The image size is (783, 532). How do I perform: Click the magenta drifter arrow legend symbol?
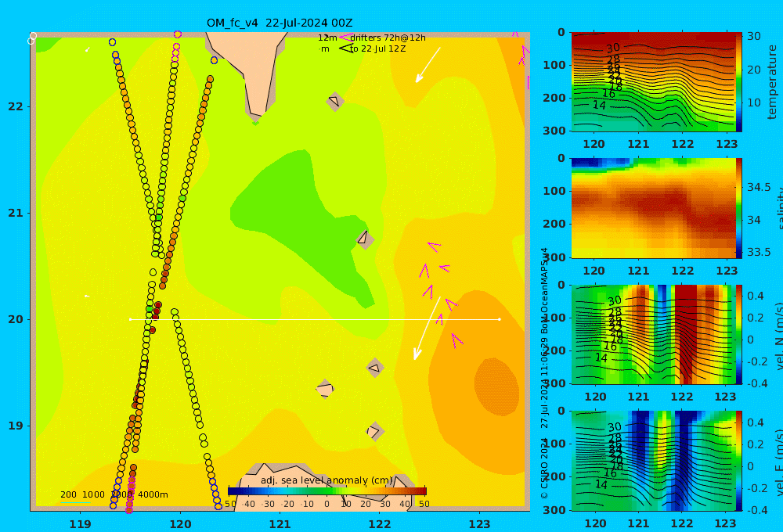coord(345,38)
